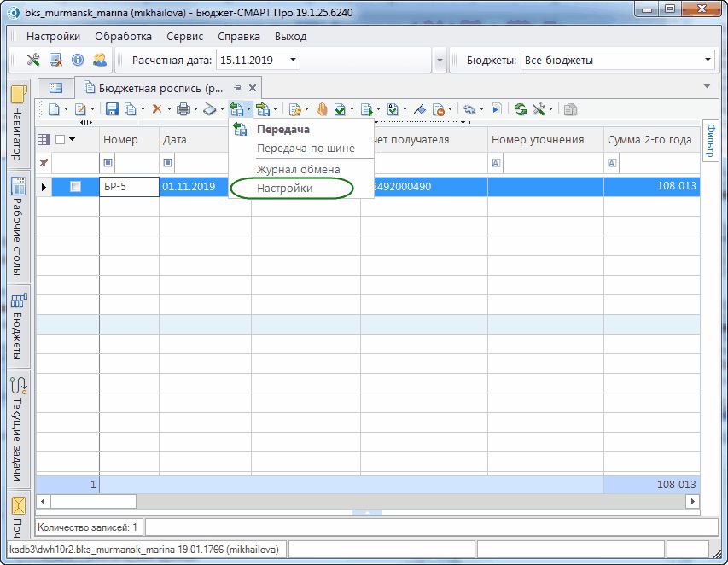Click the Print icon in the toolbar

183,109
